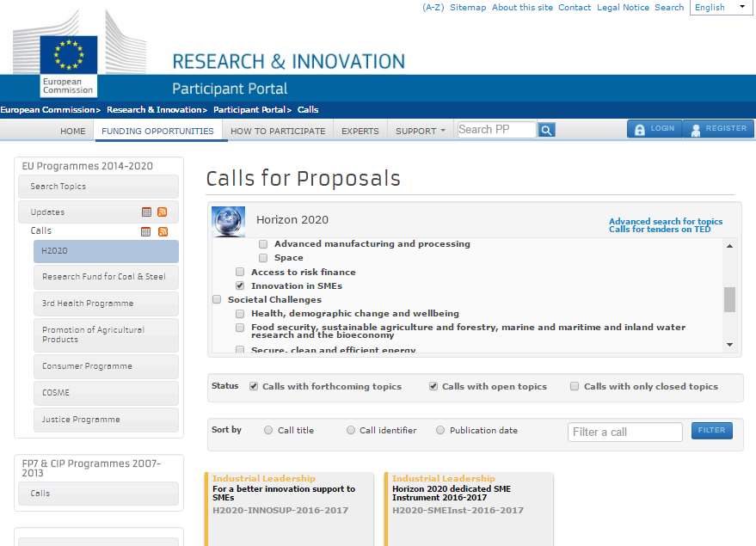
Task: Click Participant Portal breadcrumb
Action: click(x=249, y=110)
